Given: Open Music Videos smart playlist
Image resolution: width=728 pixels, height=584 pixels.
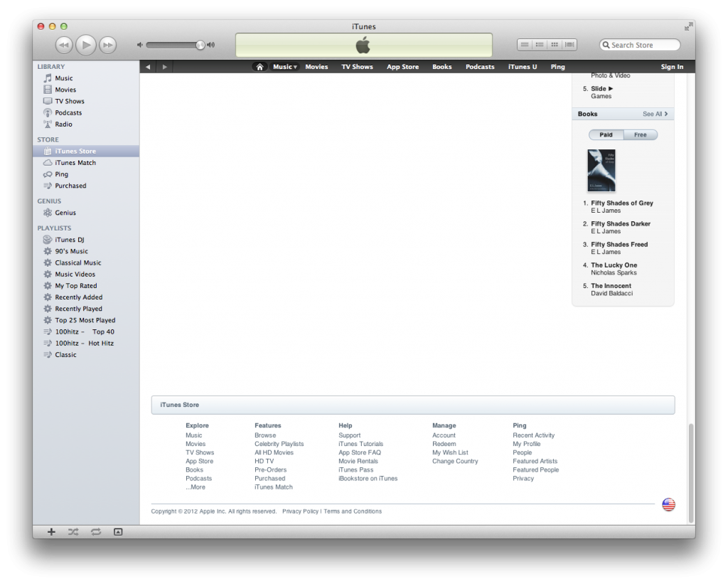Looking at the screenshot, I should (86, 275).
